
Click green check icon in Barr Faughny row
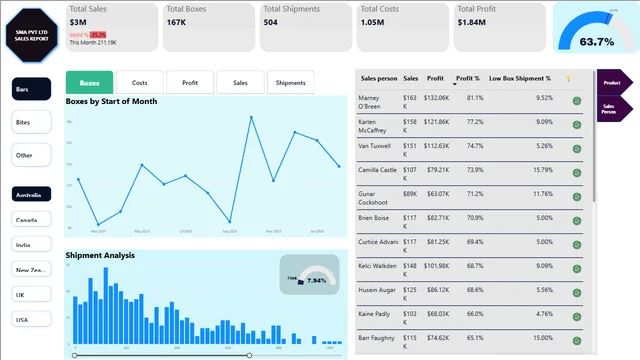[577, 341]
